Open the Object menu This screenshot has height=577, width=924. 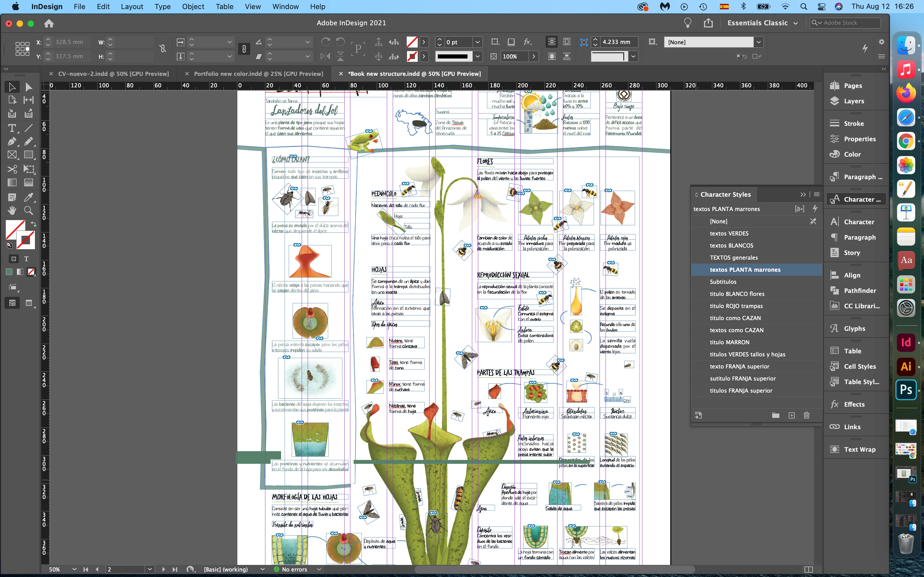tap(193, 7)
